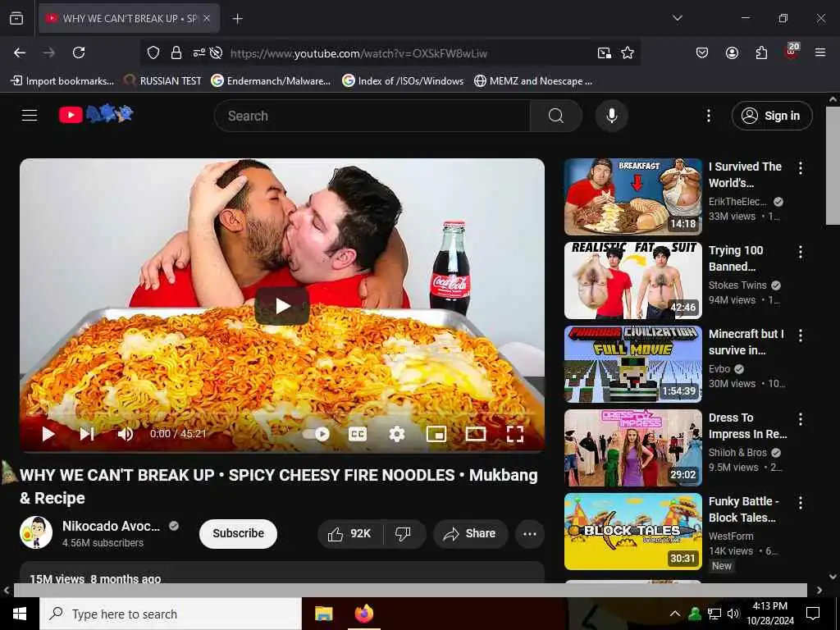Open YouTube settings three-dot menu beside Sign in
The height and width of the screenshot is (630, 840).
click(x=708, y=116)
